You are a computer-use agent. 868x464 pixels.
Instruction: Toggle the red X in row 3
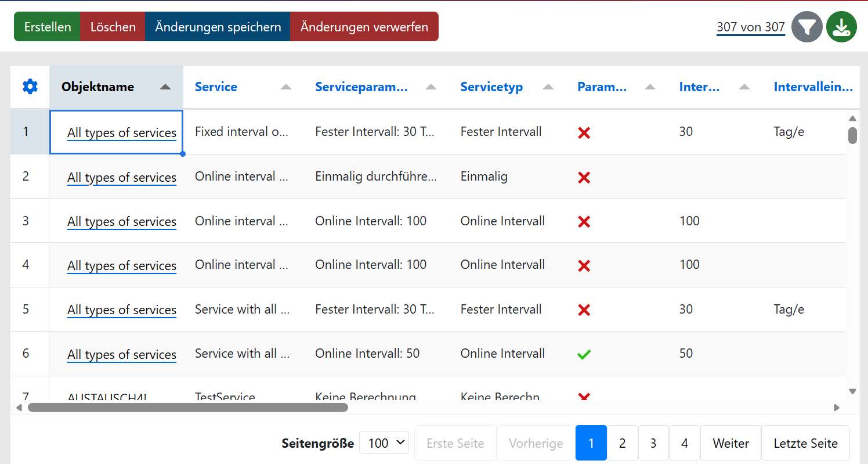584,222
